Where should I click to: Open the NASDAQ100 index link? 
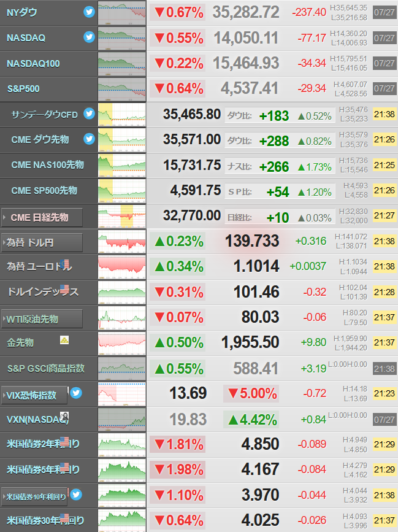click(33, 63)
